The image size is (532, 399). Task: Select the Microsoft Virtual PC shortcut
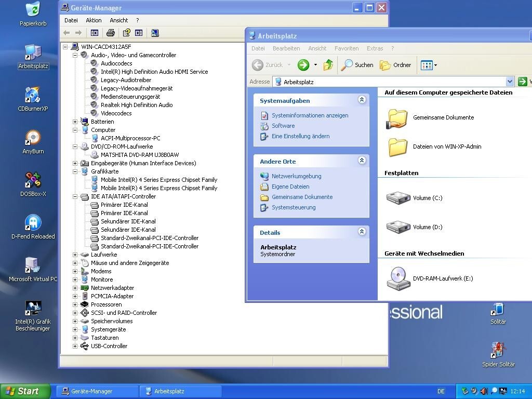tap(33, 270)
